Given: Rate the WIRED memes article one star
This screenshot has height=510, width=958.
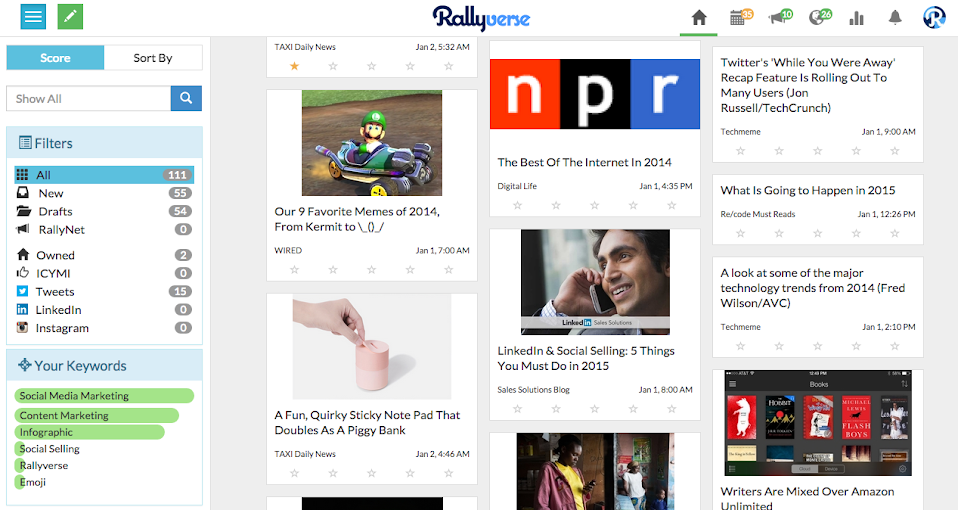Looking at the screenshot, I should coord(294,269).
